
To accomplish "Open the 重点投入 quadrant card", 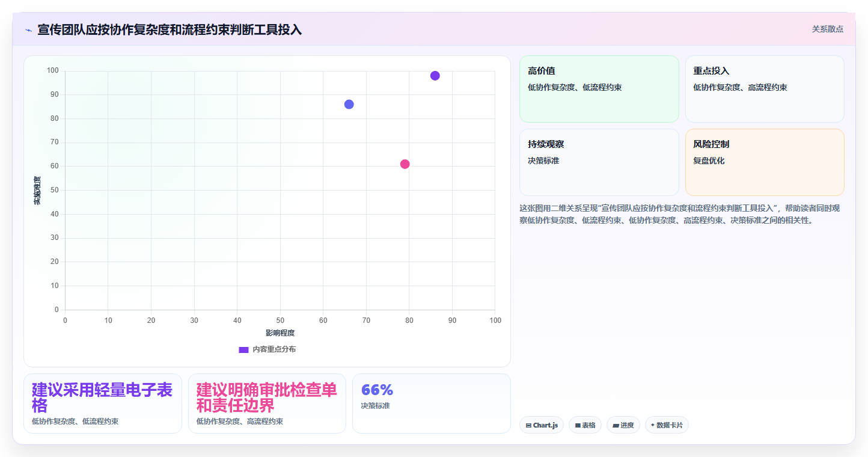I will click(765, 89).
